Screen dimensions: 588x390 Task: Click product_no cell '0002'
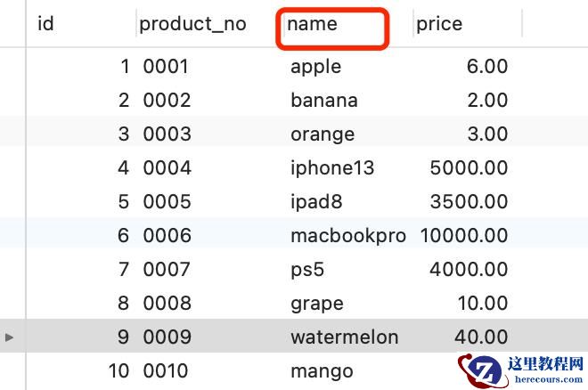167,101
